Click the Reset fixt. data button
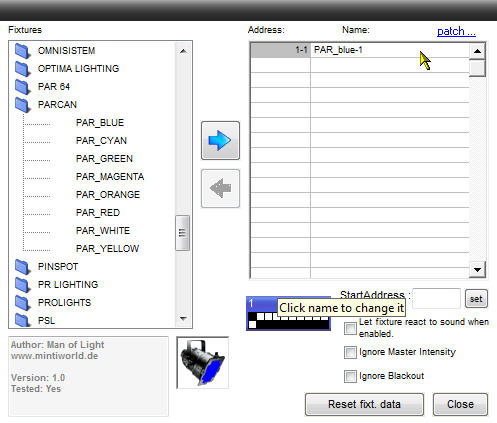Image resolution: width=497 pixels, height=423 pixels. pyautogui.click(x=364, y=404)
